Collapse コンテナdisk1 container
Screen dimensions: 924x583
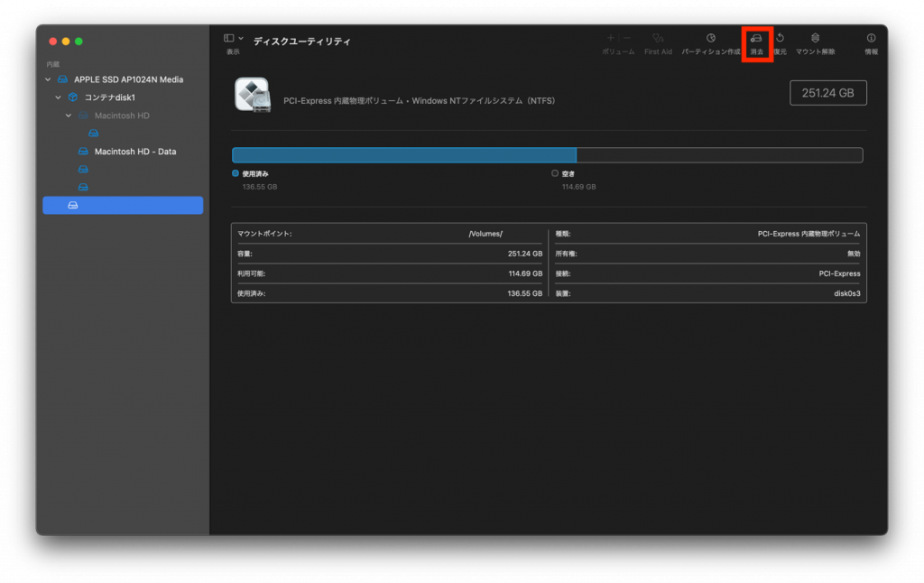pos(58,97)
